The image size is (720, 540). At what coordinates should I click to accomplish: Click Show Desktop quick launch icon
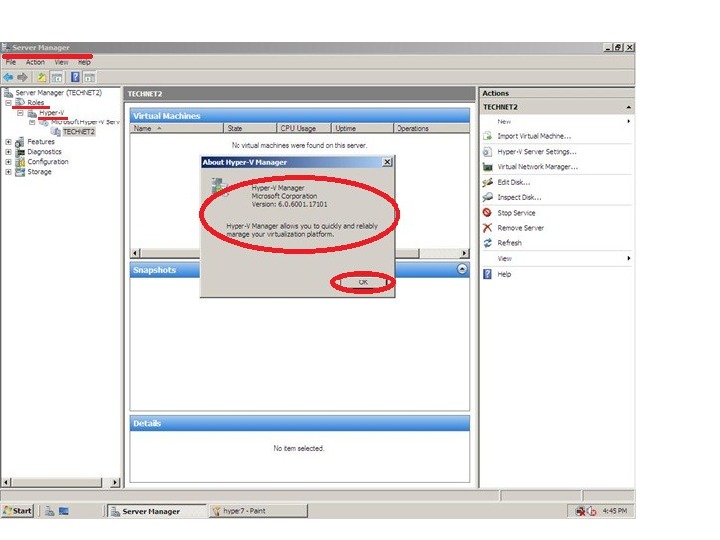click(x=64, y=511)
